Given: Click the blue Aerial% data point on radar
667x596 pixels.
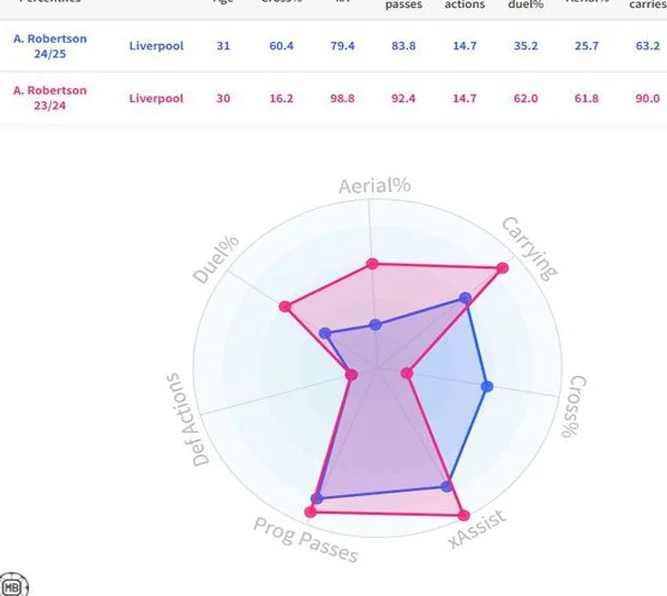Looking at the screenshot, I should [375, 325].
